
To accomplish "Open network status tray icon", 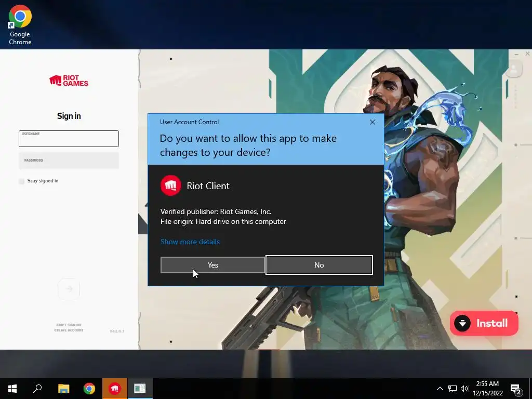I will pyautogui.click(x=453, y=389).
